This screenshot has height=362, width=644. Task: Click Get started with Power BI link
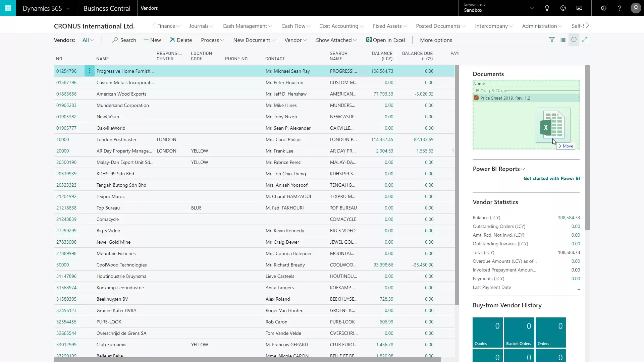(551, 178)
